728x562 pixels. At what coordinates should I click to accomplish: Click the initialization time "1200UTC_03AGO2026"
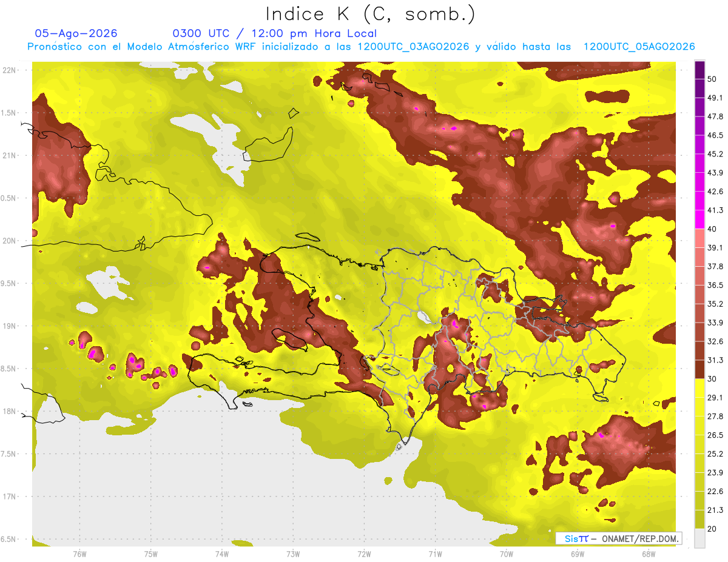coord(413,47)
